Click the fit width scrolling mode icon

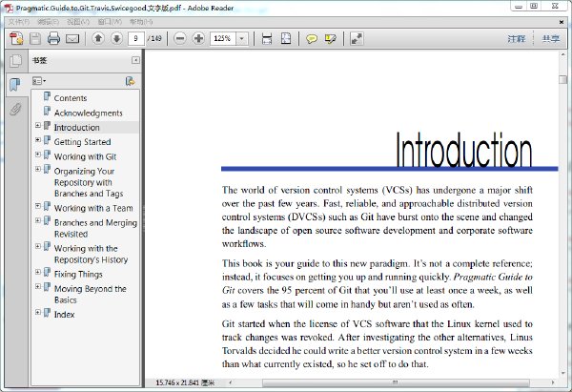pyautogui.click(x=267, y=38)
